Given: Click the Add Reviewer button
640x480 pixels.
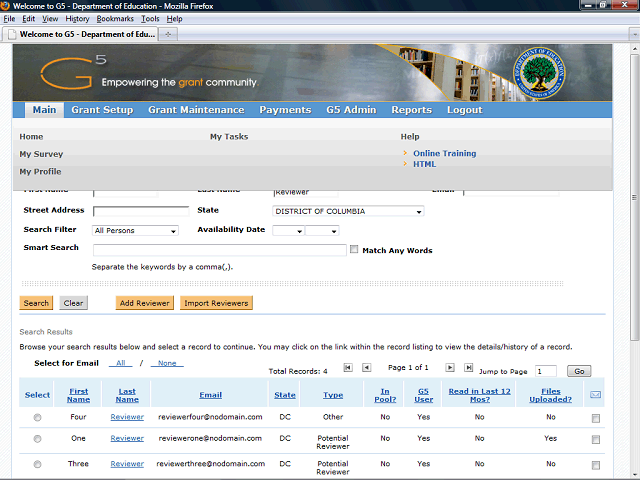Looking at the screenshot, I should (x=144, y=303).
